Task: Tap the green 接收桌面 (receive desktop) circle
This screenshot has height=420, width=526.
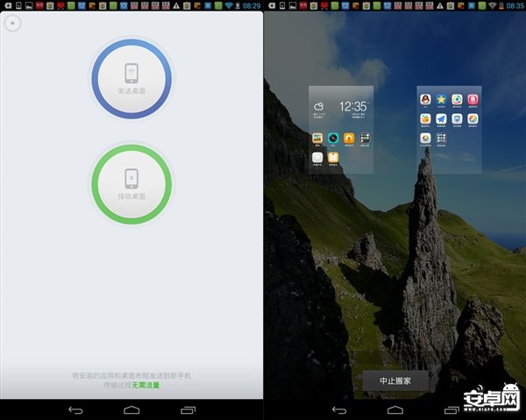Action: tap(131, 183)
